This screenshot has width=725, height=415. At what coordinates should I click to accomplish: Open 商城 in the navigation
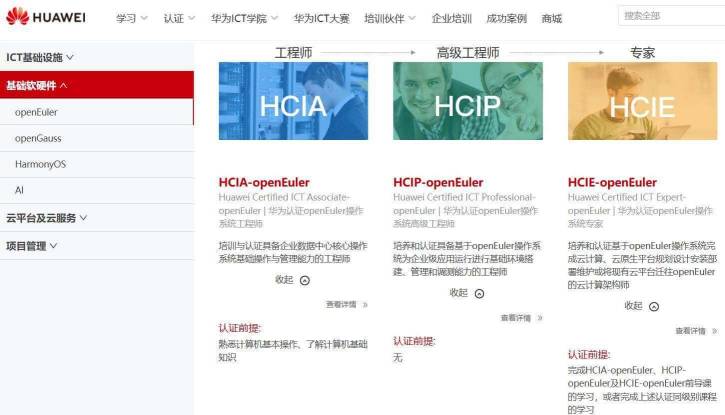click(552, 18)
